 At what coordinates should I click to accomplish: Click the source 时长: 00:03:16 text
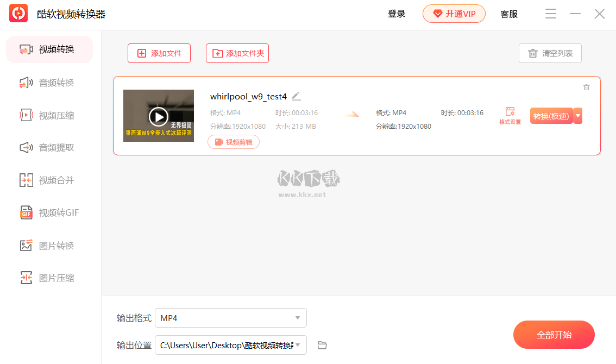[x=297, y=113]
